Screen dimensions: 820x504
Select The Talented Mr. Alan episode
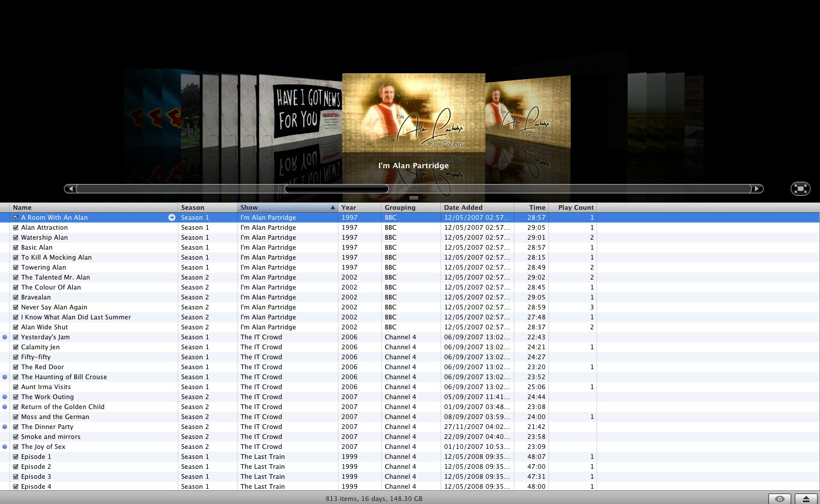(x=410, y=277)
